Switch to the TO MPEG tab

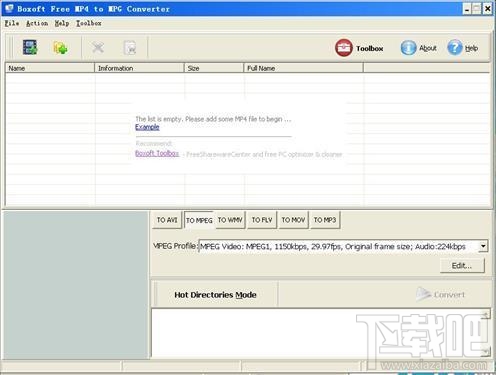point(199,220)
